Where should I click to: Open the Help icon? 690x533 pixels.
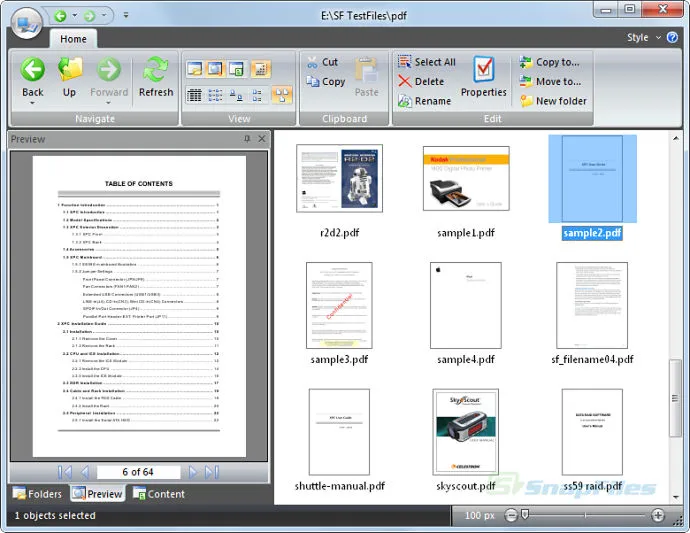point(672,37)
